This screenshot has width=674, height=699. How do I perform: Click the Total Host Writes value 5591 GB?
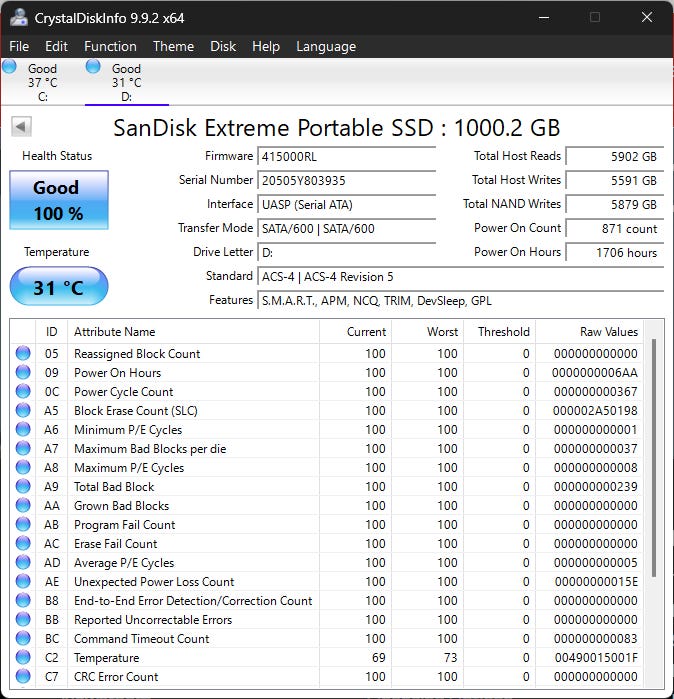[615, 181]
